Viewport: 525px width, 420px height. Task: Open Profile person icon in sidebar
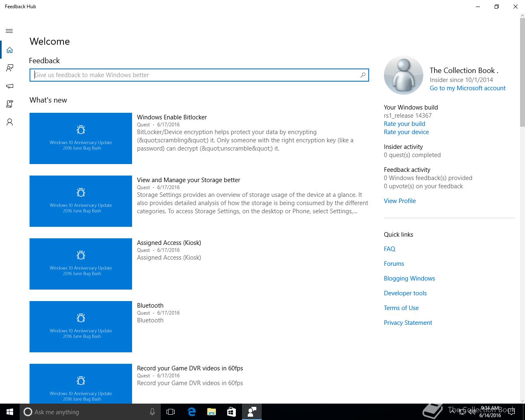pos(9,122)
